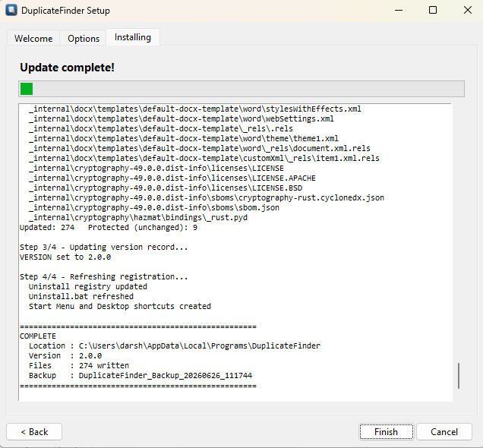Click the LICENSE.APACHE log line
This screenshot has width=483, height=448.
click(x=172, y=178)
